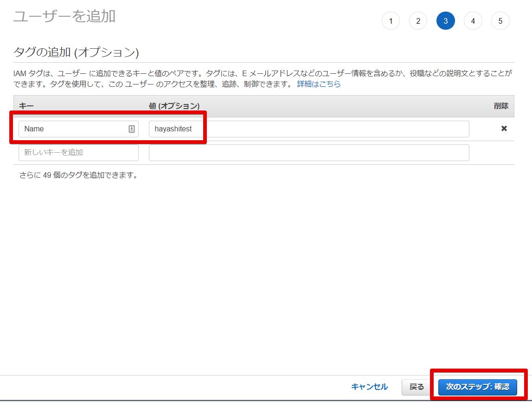Go to step 1 of the wizard
Screen dimensions: 532x402
point(391,21)
